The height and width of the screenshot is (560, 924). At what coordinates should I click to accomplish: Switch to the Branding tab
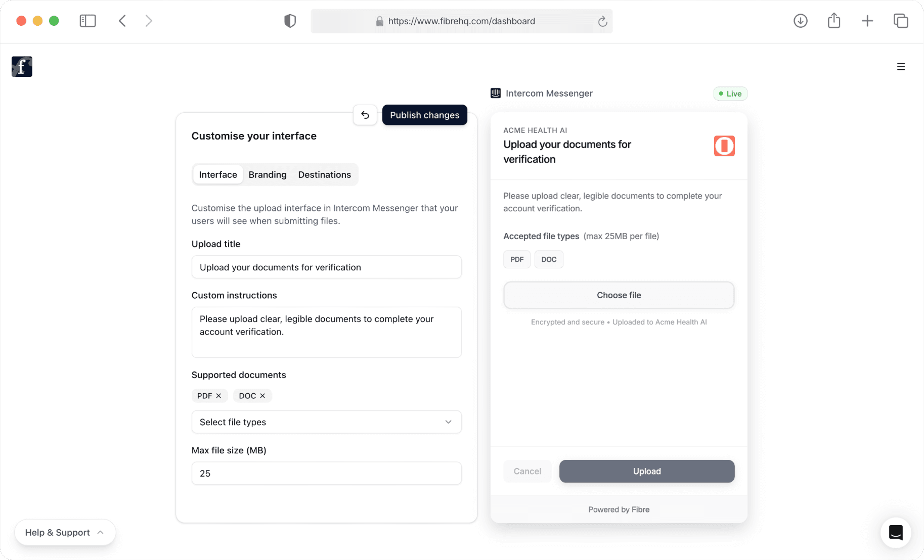click(x=268, y=175)
